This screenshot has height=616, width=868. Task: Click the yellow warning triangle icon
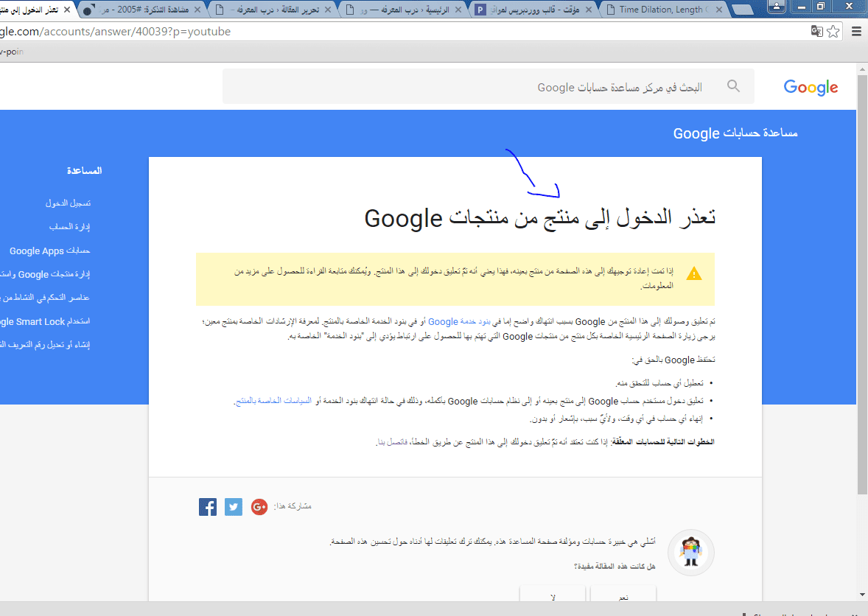(693, 273)
